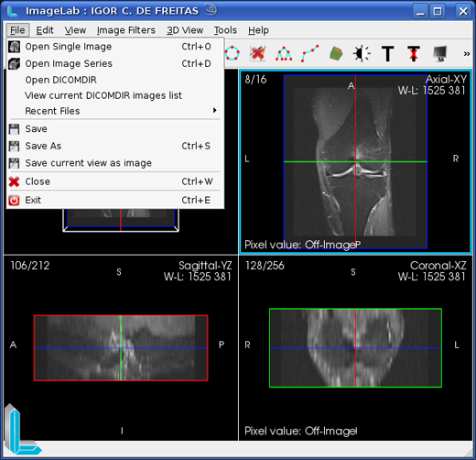Choose Save from the File menu

coord(115,129)
